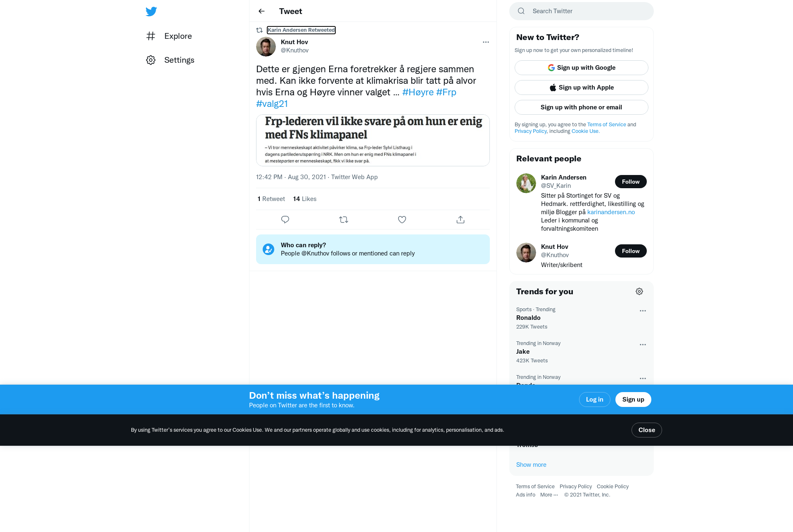793x532 pixels.
Task: Sign up with Google
Action: coord(582,68)
